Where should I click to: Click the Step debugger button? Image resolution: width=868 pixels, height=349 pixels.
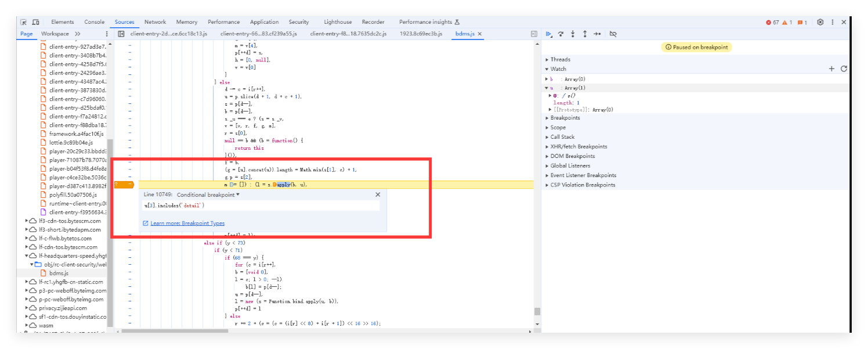pos(597,34)
